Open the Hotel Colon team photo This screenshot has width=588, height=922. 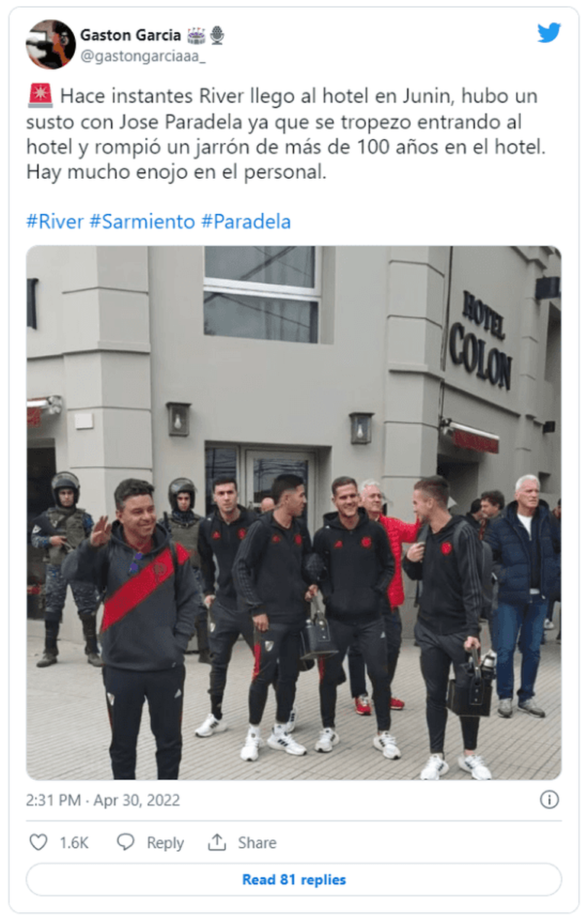click(294, 513)
